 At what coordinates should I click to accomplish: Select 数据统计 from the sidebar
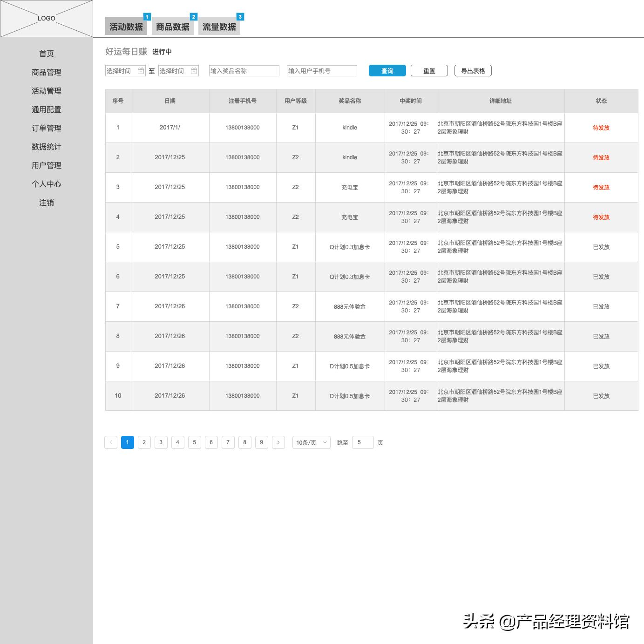tap(46, 147)
